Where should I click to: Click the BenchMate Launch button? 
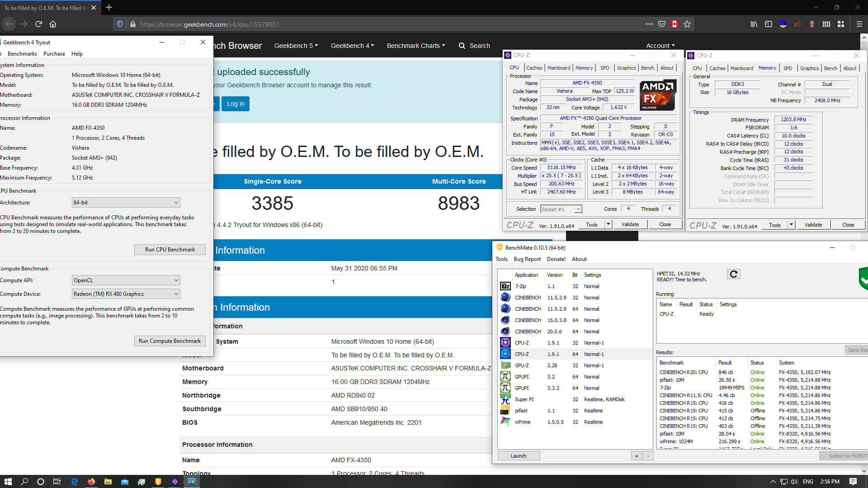point(519,456)
